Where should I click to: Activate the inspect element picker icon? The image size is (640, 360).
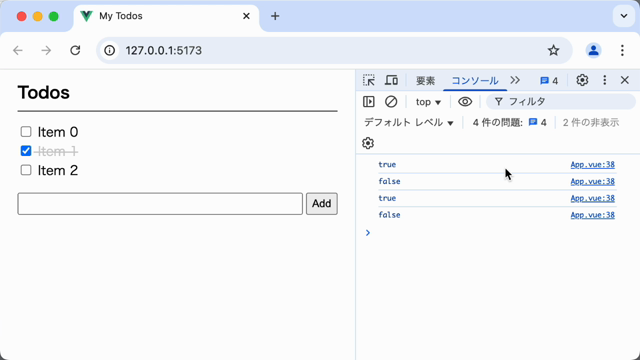pyautogui.click(x=369, y=80)
